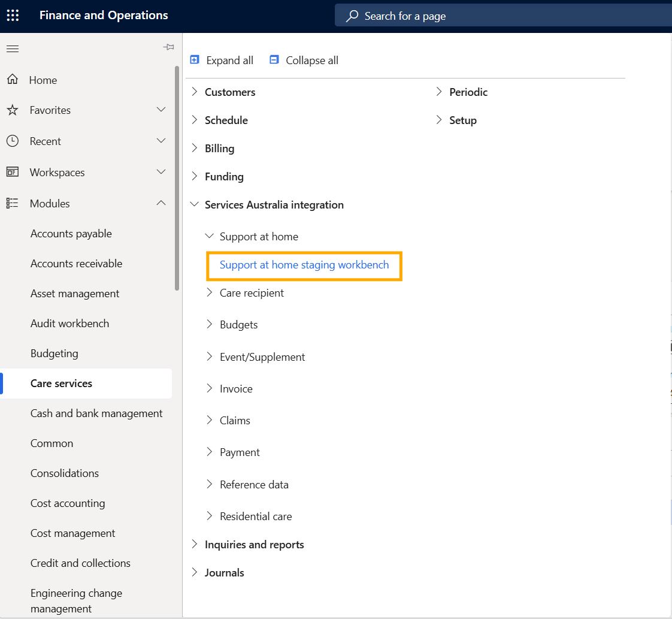Expand the Invoice chevron
Image resolution: width=672 pixels, height=619 pixels.
(x=210, y=388)
